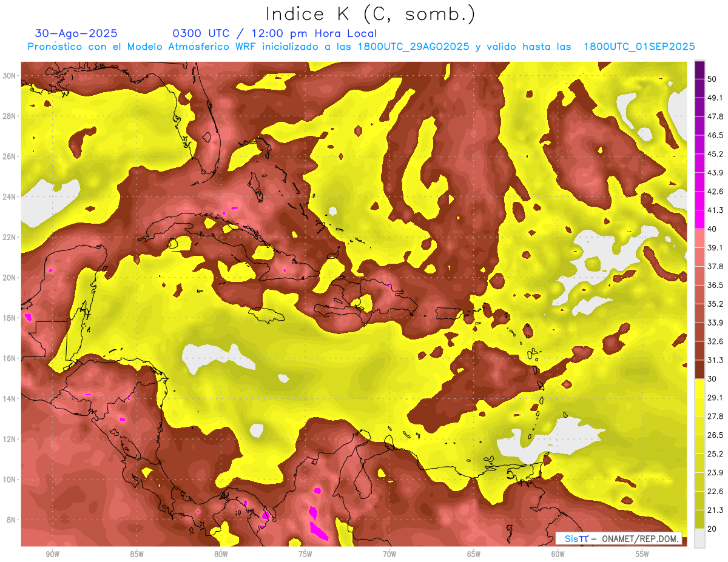This screenshot has height=562, width=728.
Task: Click the colorbar value 23.9
Action: pyautogui.click(x=715, y=473)
